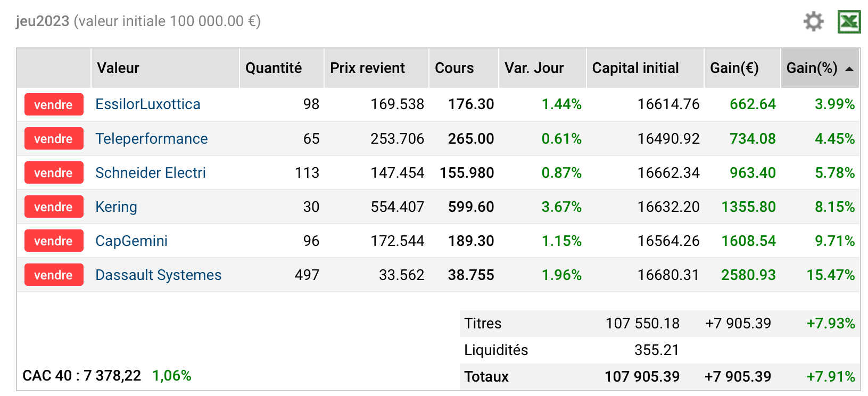
Task: Sort by Prix revient header
Action: point(367,68)
